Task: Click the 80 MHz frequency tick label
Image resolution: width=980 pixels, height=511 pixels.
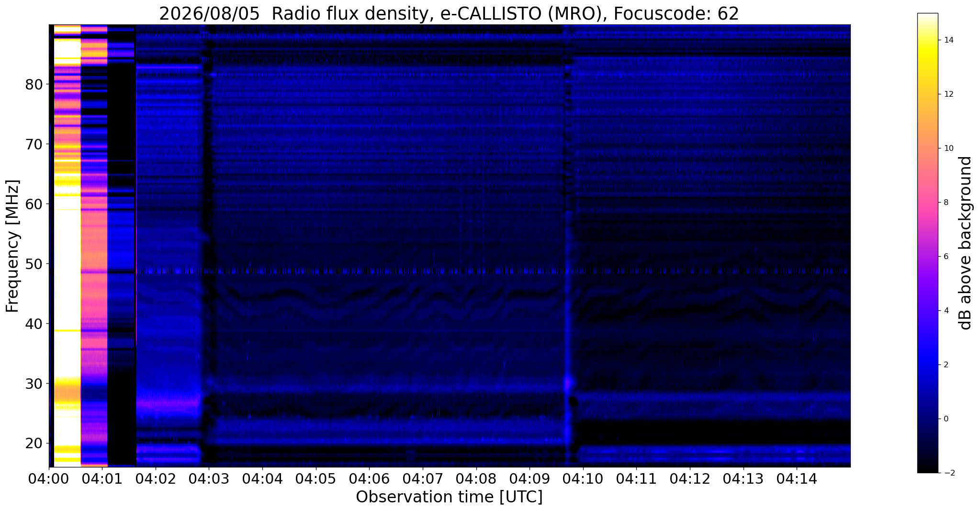Action: tap(34, 84)
